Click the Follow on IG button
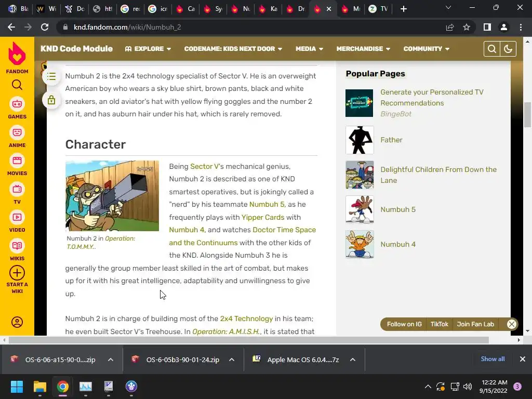532x399 pixels. [404, 324]
